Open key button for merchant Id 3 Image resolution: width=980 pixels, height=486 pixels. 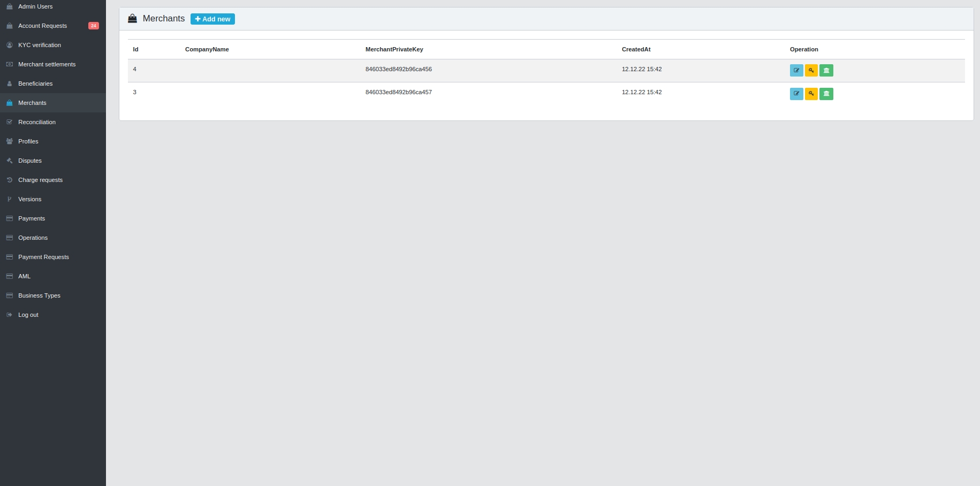811,94
